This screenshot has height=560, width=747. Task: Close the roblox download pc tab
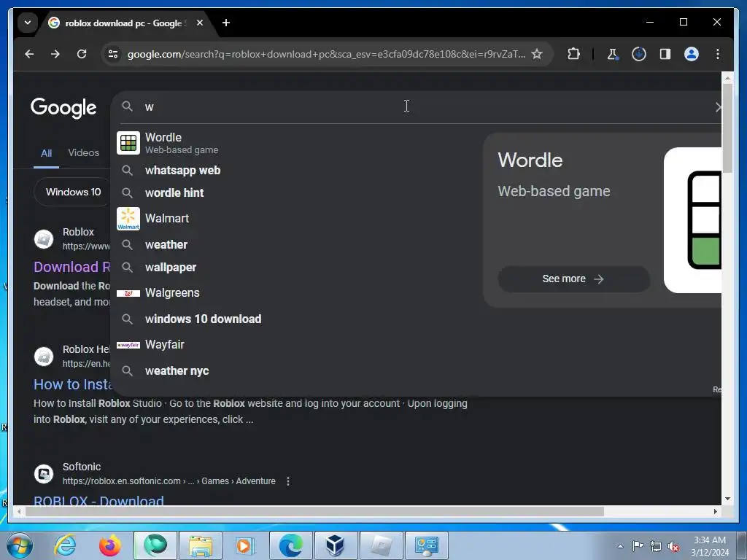[x=200, y=23]
